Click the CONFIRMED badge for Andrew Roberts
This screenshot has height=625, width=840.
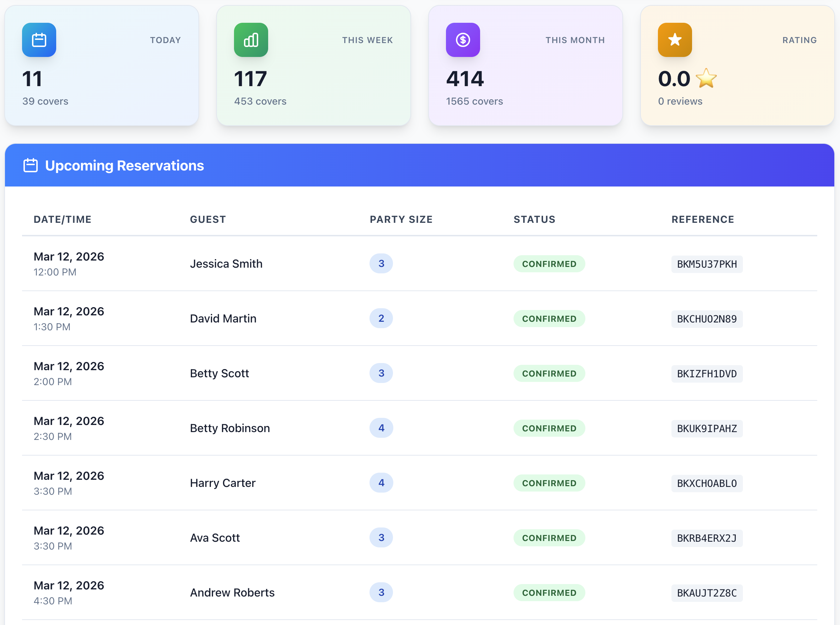click(549, 593)
